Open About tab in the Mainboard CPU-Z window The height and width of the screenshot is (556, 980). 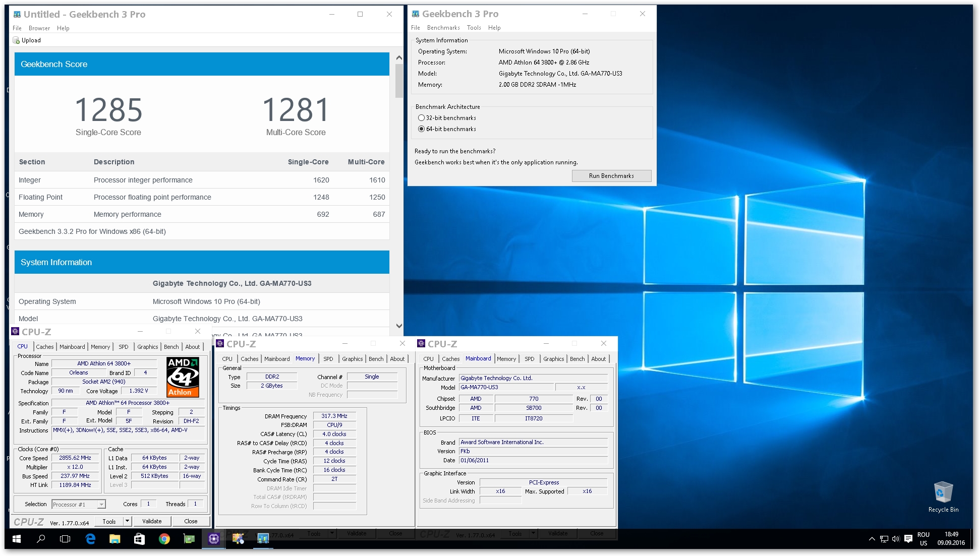point(599,359)
